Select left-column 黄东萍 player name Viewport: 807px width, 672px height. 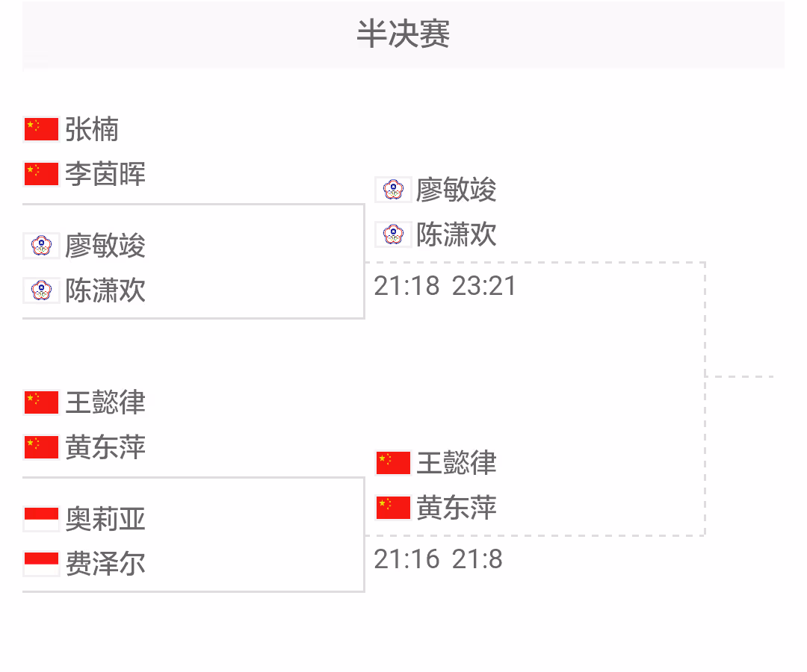[x=105, y=447]
